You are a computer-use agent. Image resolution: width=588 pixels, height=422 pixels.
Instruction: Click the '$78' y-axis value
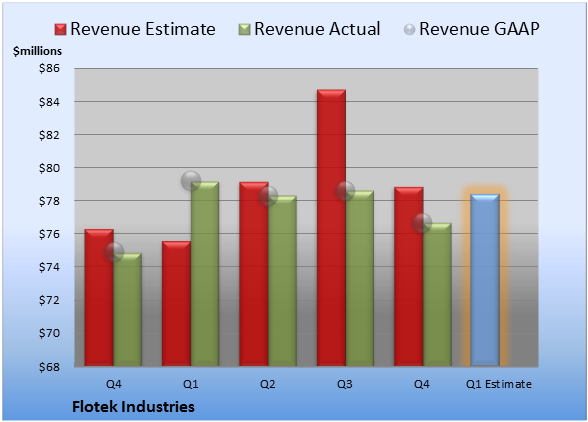[49, 201]
